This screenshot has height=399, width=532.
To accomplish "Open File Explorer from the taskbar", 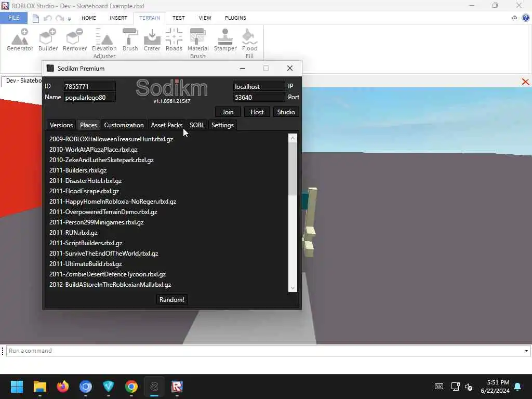I will tap(39, 387).
